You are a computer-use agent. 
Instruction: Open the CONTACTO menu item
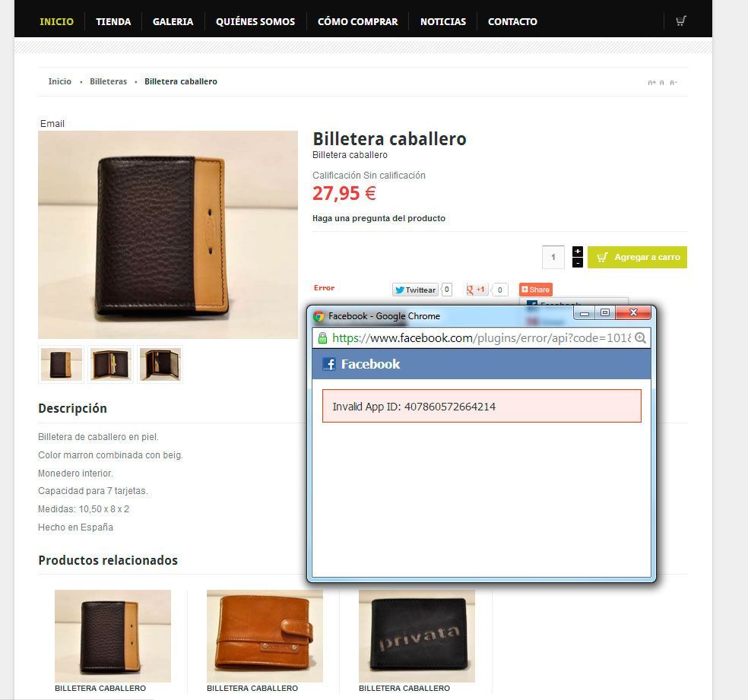point(512,21)
